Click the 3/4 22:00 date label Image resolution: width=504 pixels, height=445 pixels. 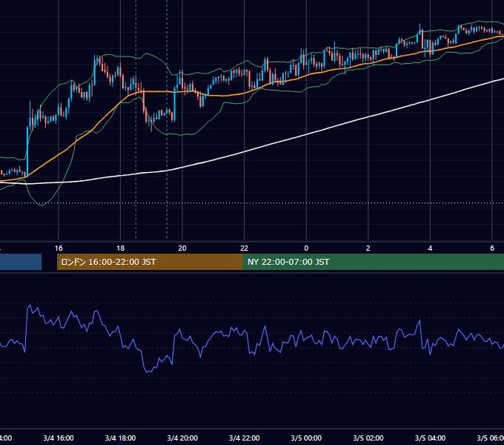point(245,438)
